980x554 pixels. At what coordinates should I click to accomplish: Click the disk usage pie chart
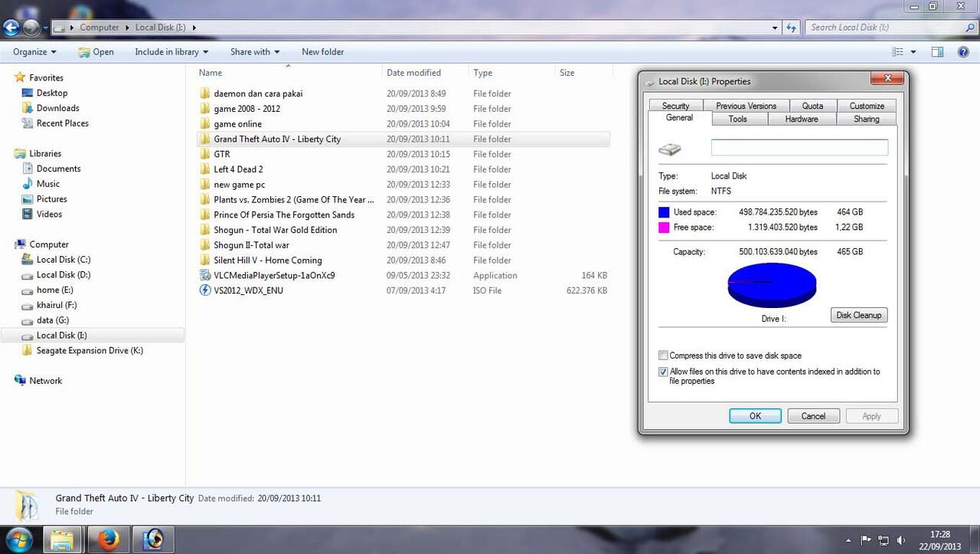tap(772, 284)
